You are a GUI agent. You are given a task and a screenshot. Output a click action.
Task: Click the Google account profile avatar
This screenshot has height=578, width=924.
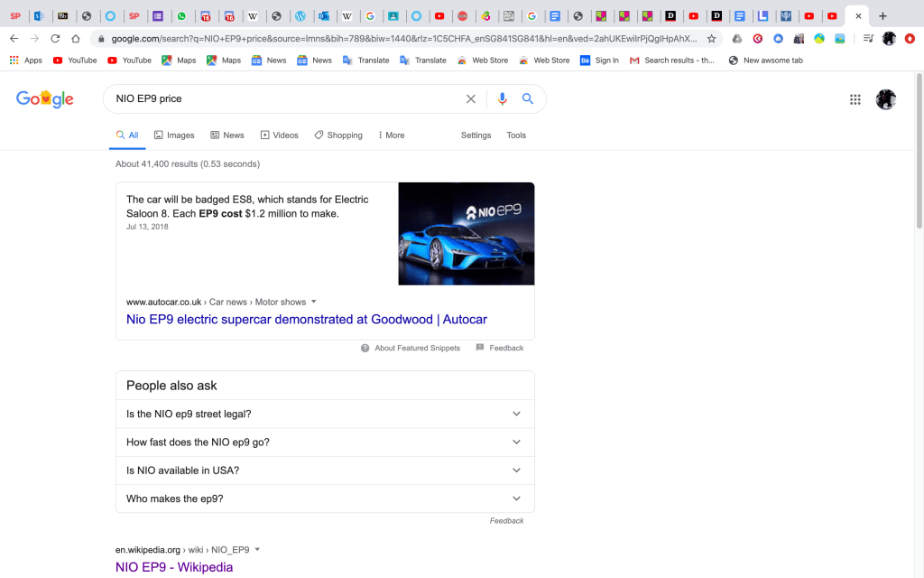(x=885, y=99)
